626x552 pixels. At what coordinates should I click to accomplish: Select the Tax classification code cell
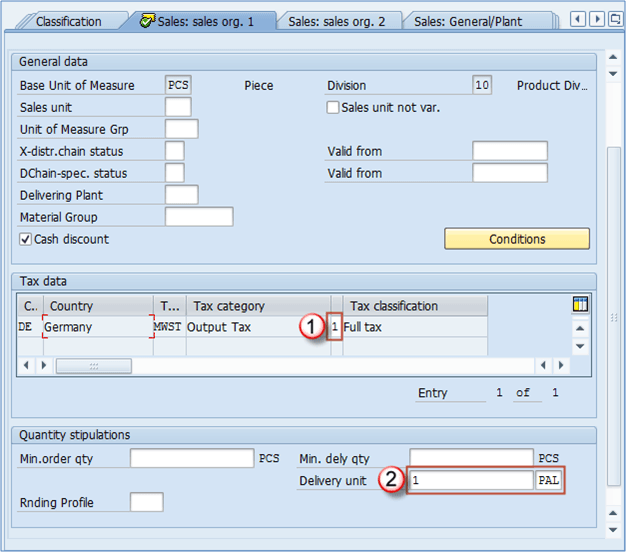coord(336,327)
